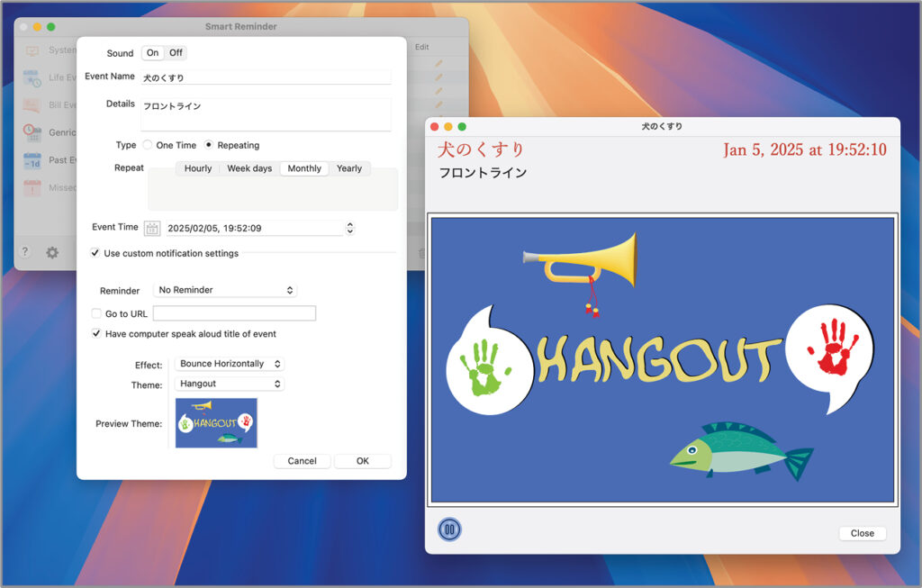922x588 pixels.
Task: Switch to the Monthly repeat tab
Action: (304, 168)
